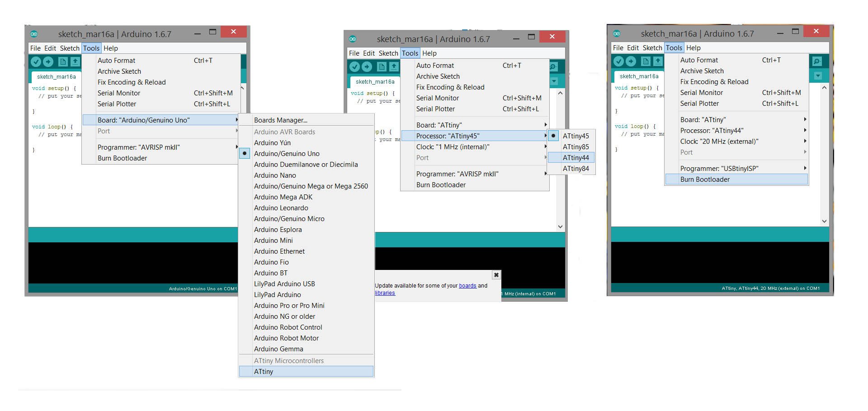Open tab dropdown arrow in right window
Screen dimensions: 868x411
pyautogui.click(x=818, y=76)
